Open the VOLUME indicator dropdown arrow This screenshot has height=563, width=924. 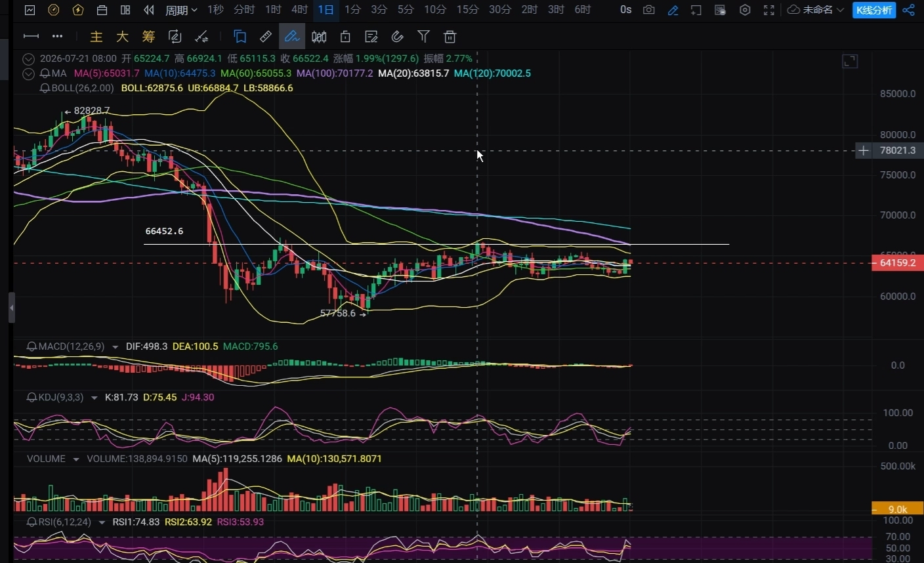[x=76, y=459]
